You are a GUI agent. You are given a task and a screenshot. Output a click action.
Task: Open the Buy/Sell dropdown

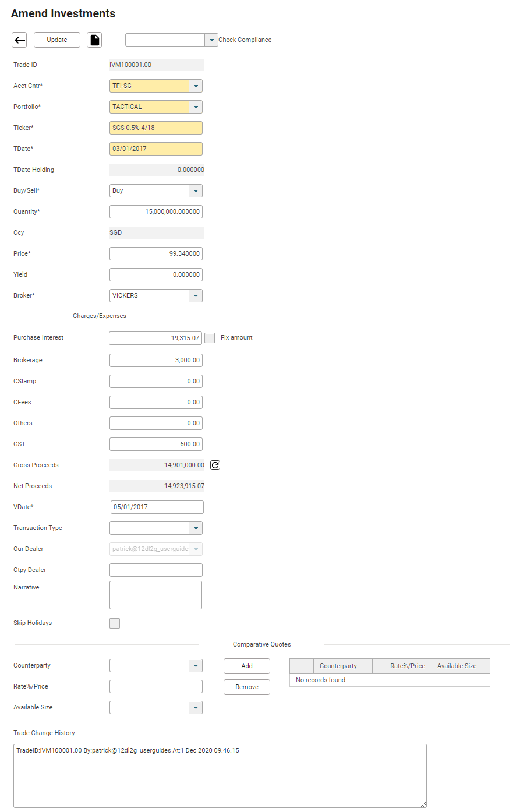point(196,191)
